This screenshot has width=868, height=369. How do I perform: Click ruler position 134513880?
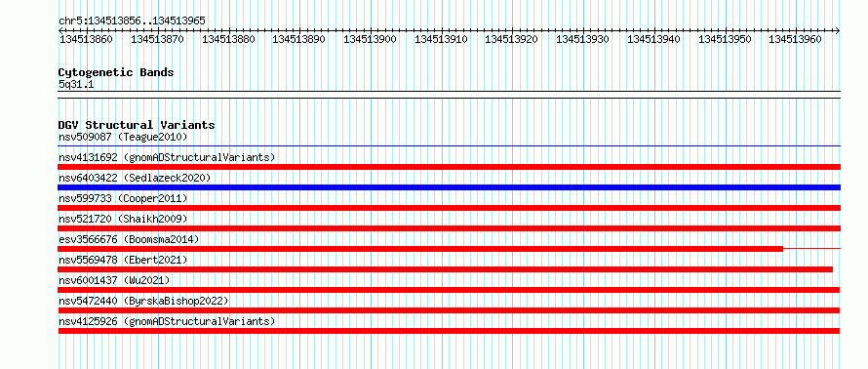pos(228,39)
